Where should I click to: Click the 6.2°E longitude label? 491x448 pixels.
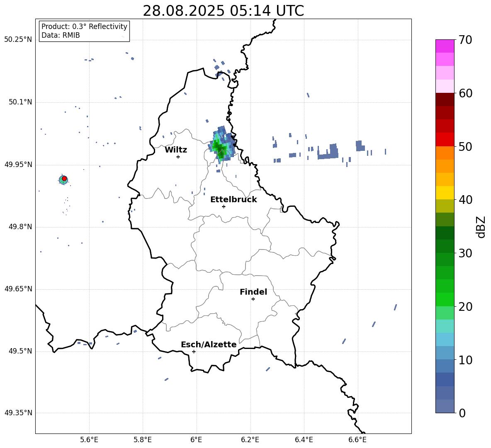(250, 440)
